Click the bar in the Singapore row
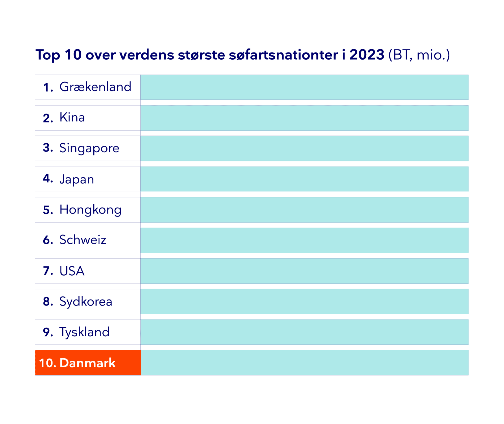504x424 pixels. click(x=304, y=148)
